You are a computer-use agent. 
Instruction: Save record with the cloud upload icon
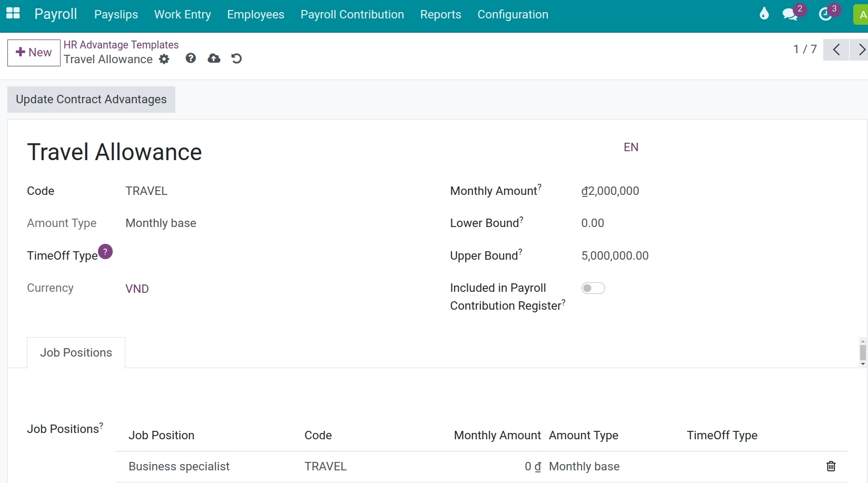click(214, 58)
